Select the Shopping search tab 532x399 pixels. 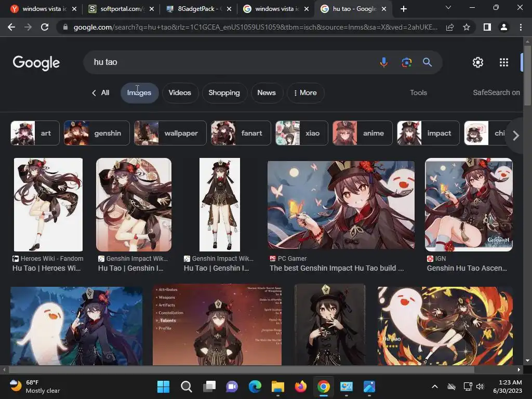[224, 92]
